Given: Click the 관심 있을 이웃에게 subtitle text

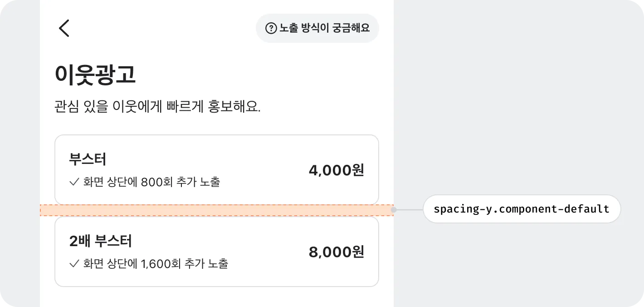Looking at the screenshot, I should tap(157, 107).
